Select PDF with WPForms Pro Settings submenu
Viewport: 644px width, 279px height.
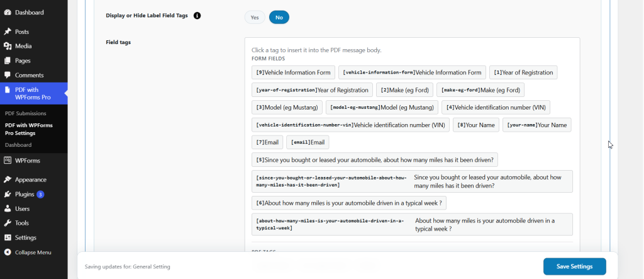[x=29, y=129]
